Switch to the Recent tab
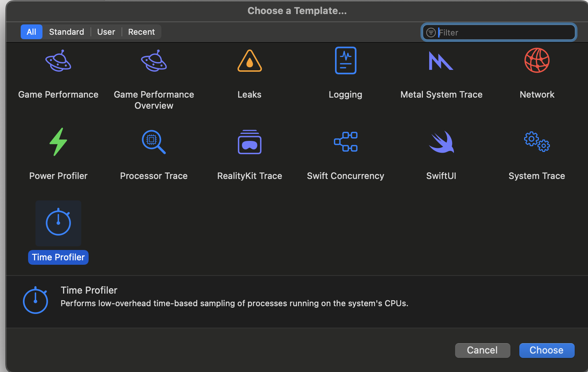 141,32
